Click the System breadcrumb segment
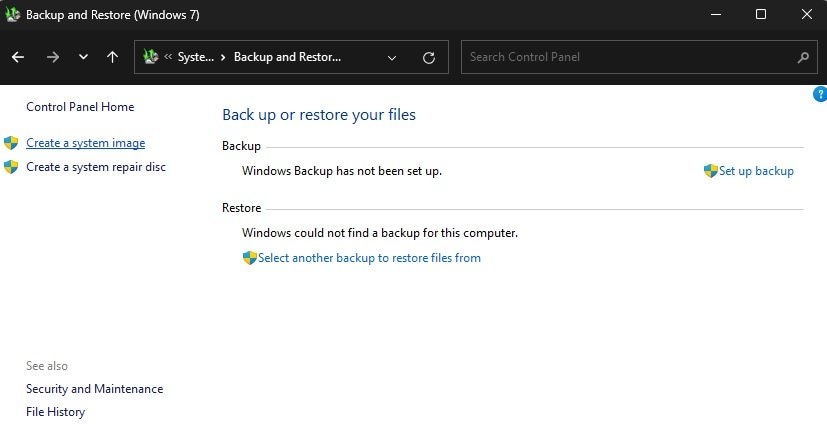The height and width of the screenshot is (434, 827). coord(195,57)
